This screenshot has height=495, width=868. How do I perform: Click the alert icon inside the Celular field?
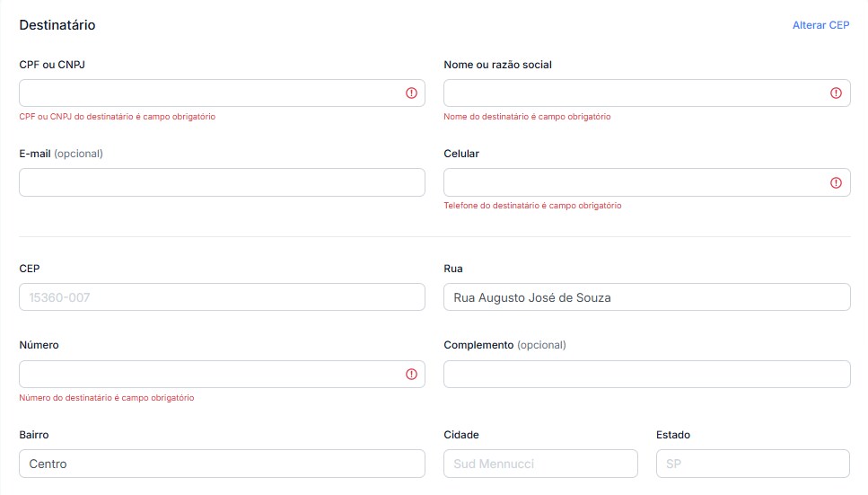[x=836, y=182]
